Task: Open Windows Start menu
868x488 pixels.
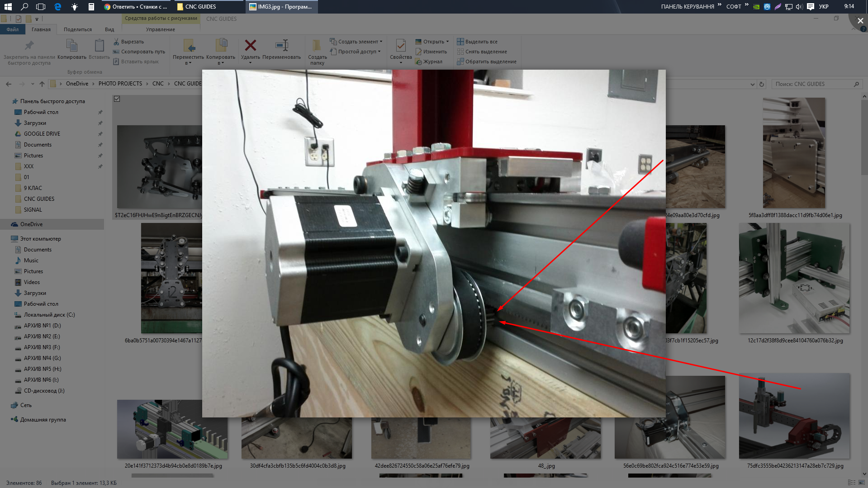Action: coord(8,7)
